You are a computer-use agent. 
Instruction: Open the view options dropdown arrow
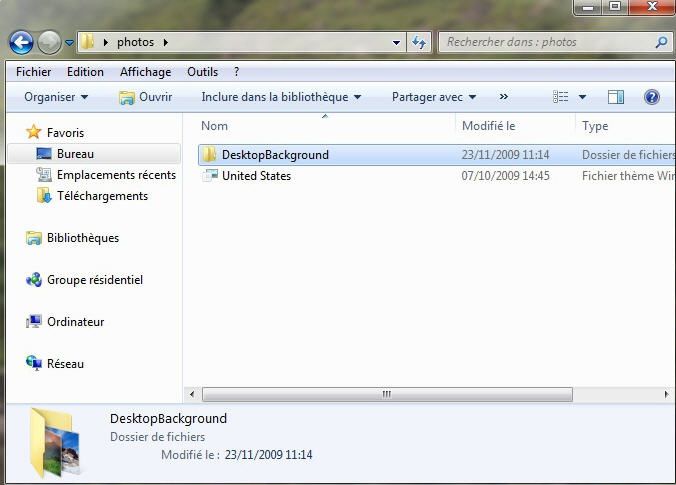pos(582,97)
